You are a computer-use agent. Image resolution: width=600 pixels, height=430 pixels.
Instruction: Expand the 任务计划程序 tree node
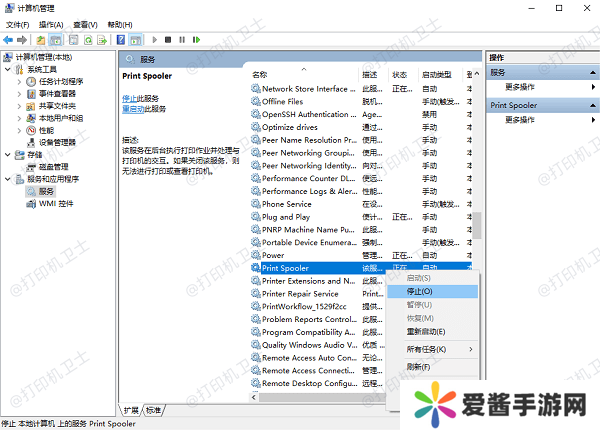point(20,82)
